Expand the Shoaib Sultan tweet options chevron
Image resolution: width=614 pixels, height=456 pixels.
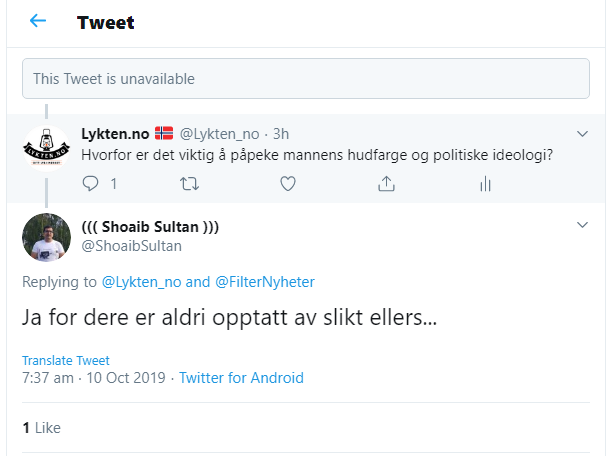(583, 225)
